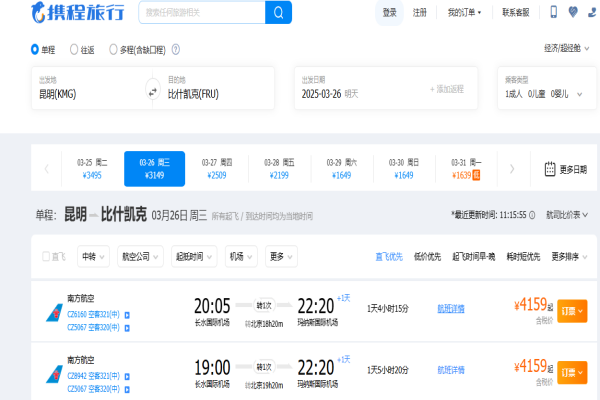Image resolution: width=600 pixels, height=400 pixels.
Task: Click 订票 button for 19:00 flight
Action: click(572, 372)
